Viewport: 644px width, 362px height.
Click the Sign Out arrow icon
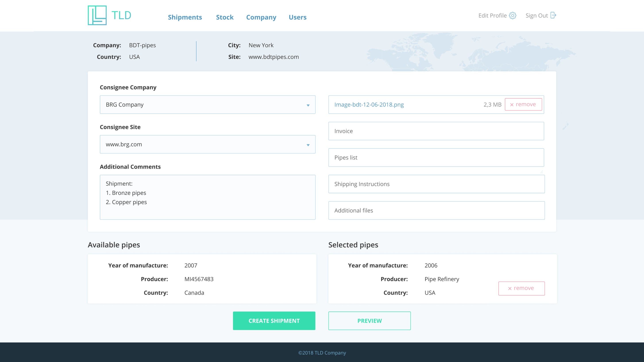pos(553,15)
